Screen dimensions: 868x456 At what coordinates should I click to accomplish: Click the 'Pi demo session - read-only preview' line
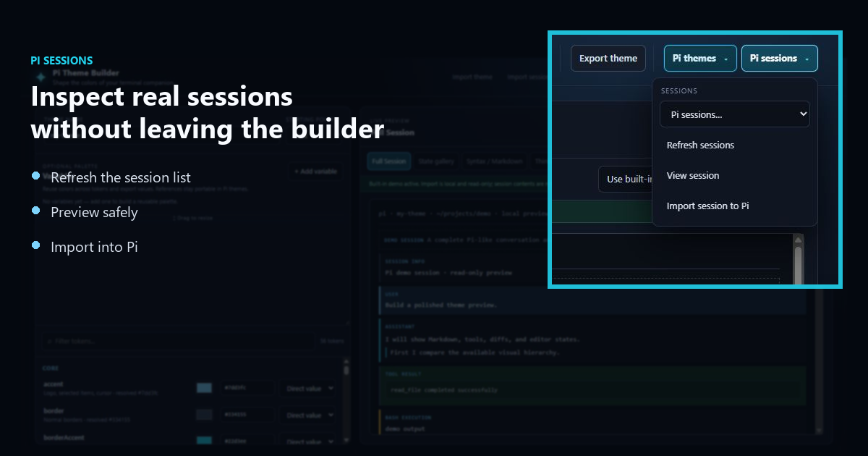[x=448, y=273]
